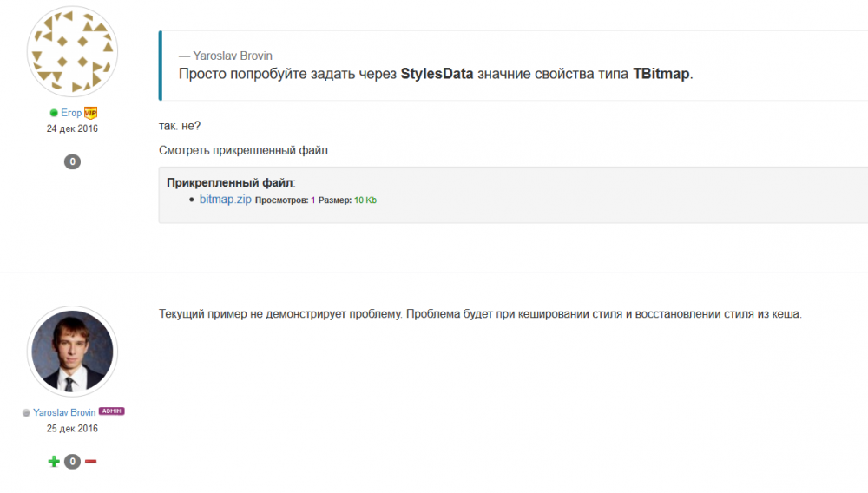Viewport: 868px width, 493px height.
Task: Open Егор's user profile link
Action: click(x=71, y=113)
